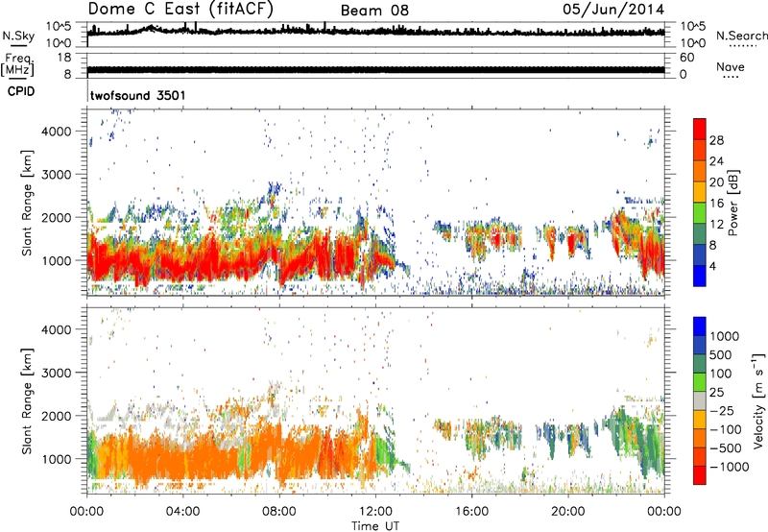The image size is (768, 532).
Task: Click the "Dome C East (fitACF)" plot title
Action: (180, 9)
